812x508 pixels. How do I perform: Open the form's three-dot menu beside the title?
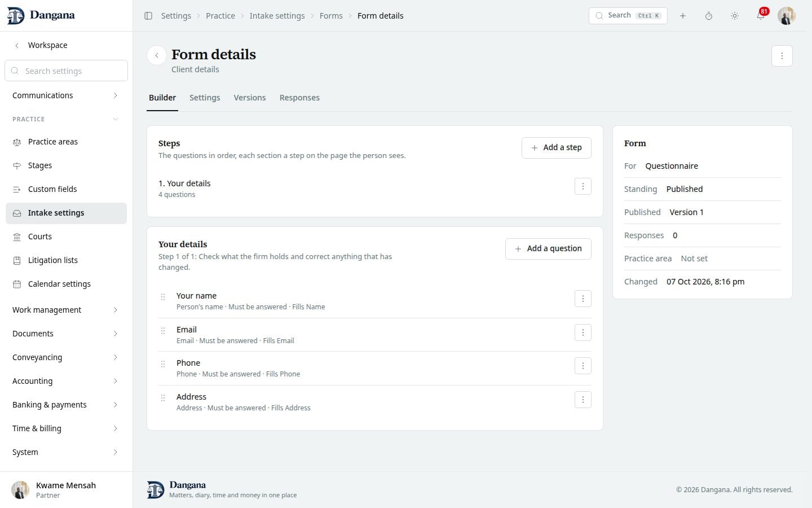click(x=782, y=56)
